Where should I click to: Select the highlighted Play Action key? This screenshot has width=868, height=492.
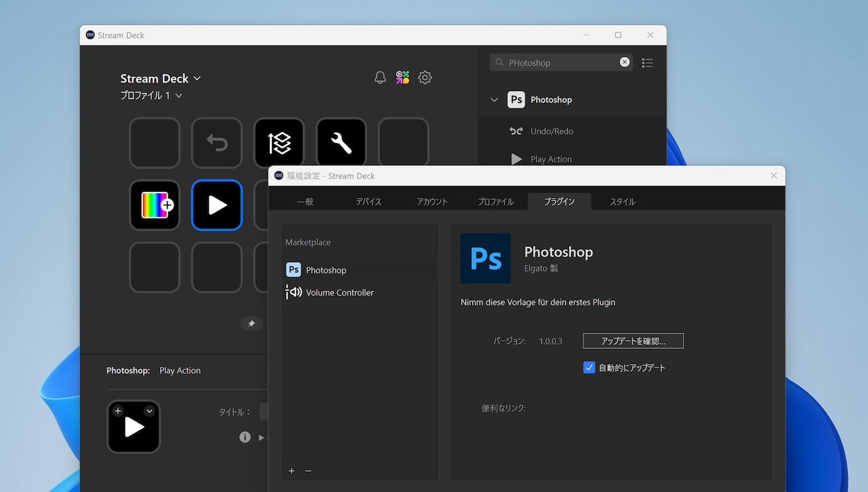pyautogui.click(x=217, y=205)
